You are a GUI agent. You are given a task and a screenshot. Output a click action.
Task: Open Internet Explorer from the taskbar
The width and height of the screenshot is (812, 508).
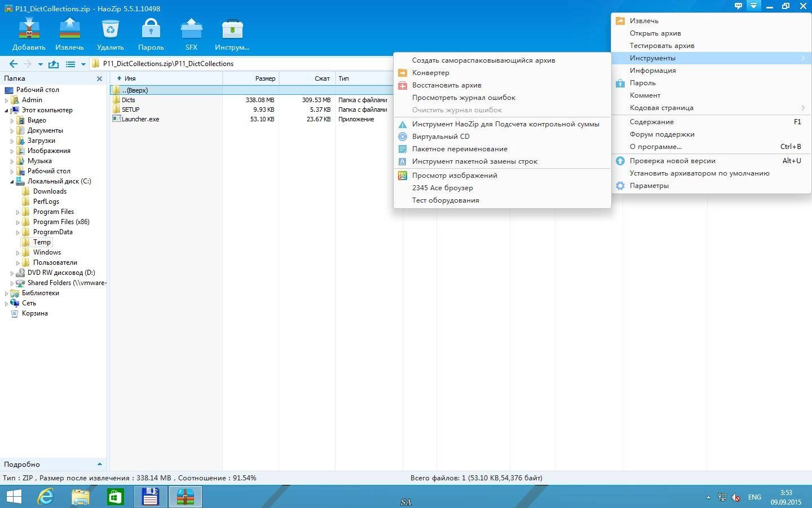pos(45,497)
